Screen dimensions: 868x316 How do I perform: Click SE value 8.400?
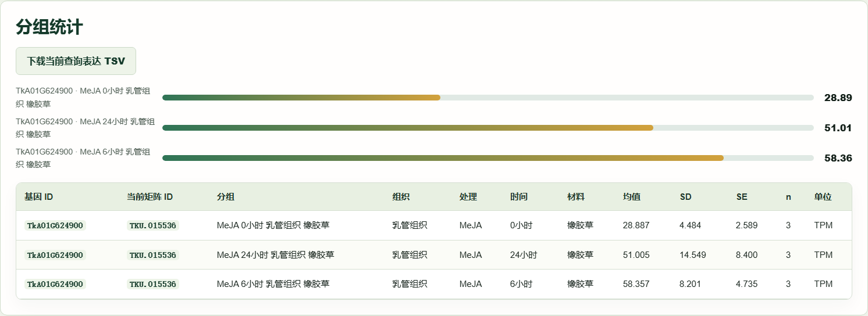(747, 255)
